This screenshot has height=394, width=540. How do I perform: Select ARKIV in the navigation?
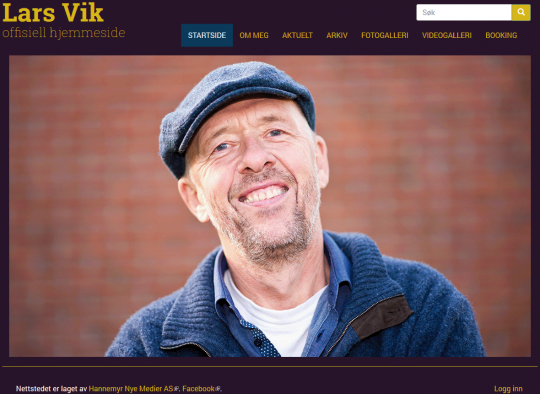click(x=337, y=35)
